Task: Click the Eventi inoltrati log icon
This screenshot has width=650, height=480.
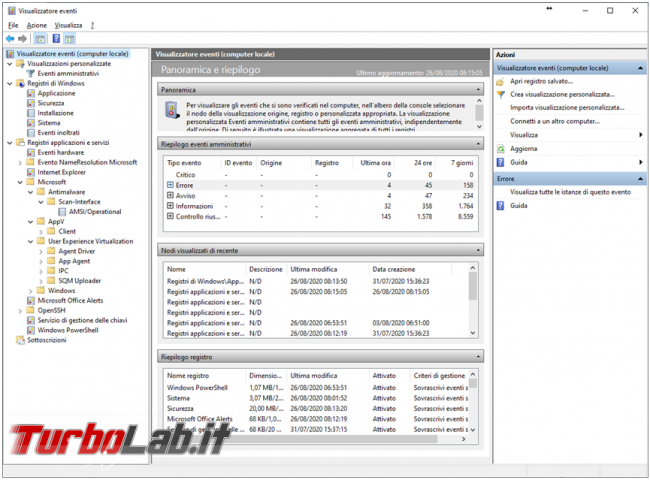Action: (31, 133)
